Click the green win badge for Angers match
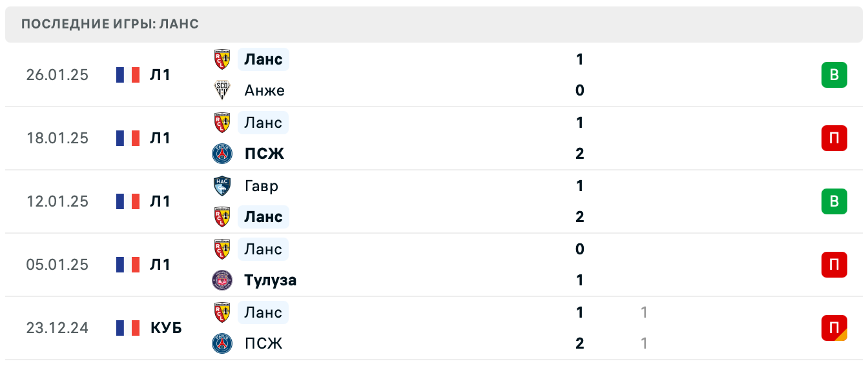 point(834,75)
